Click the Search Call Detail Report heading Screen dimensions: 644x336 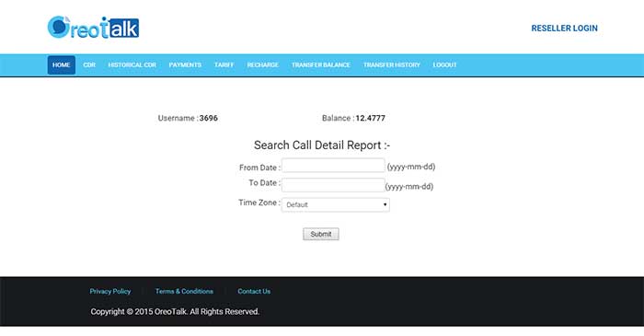322,145
